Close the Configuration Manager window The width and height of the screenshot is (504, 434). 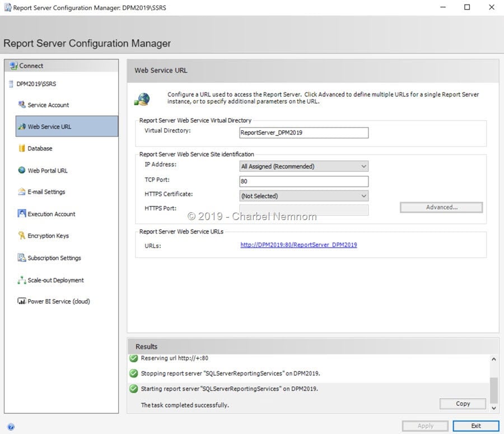[x=492, y=7]
